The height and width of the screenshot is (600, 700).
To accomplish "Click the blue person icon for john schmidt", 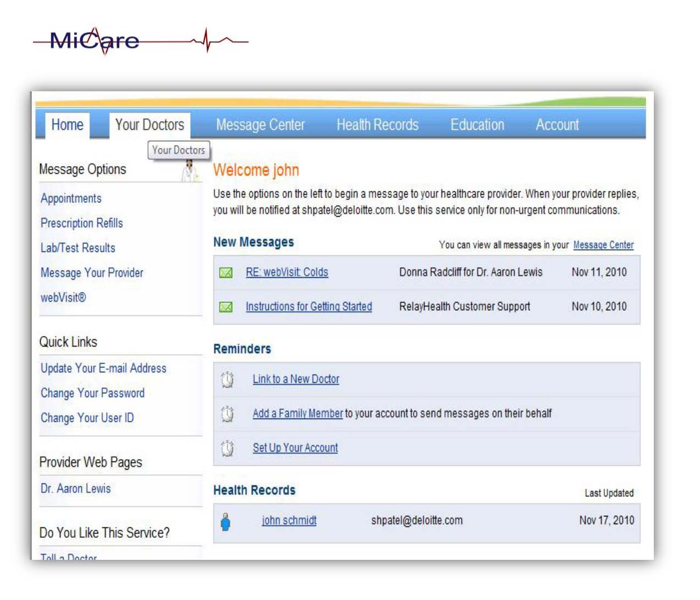I will tap(225, 521).
